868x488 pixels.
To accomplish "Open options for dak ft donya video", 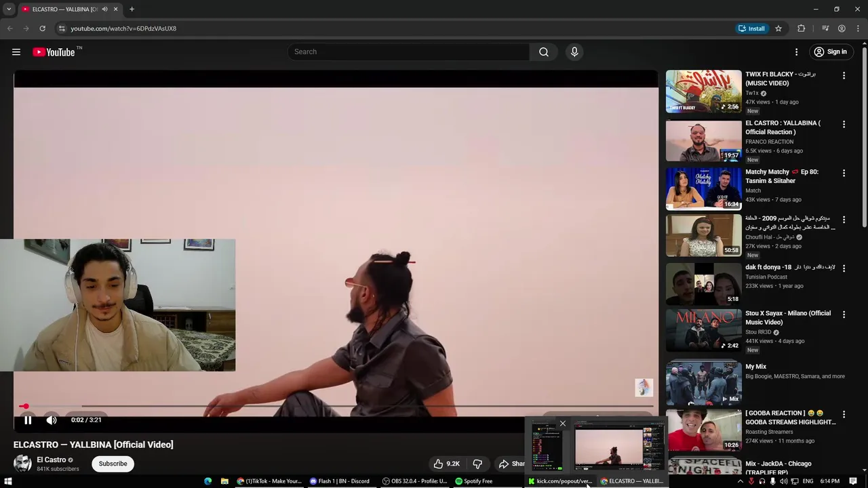I will tap(844, 268).
